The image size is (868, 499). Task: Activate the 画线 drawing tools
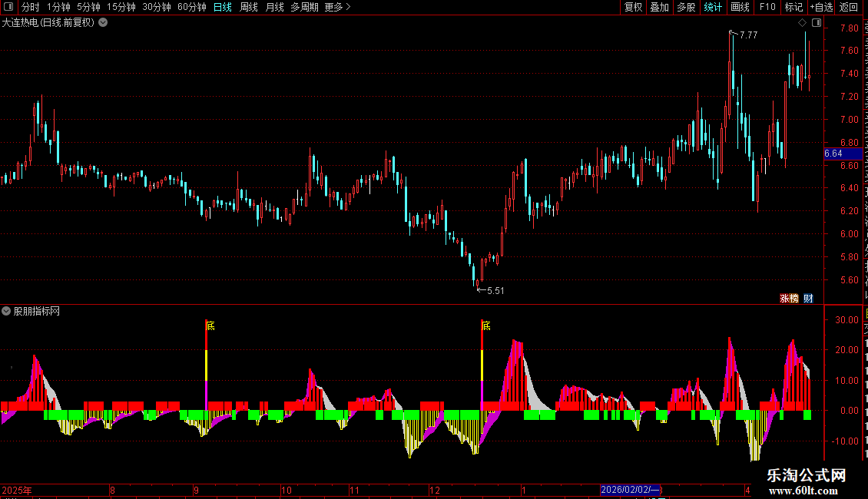[x=740, y=7]
